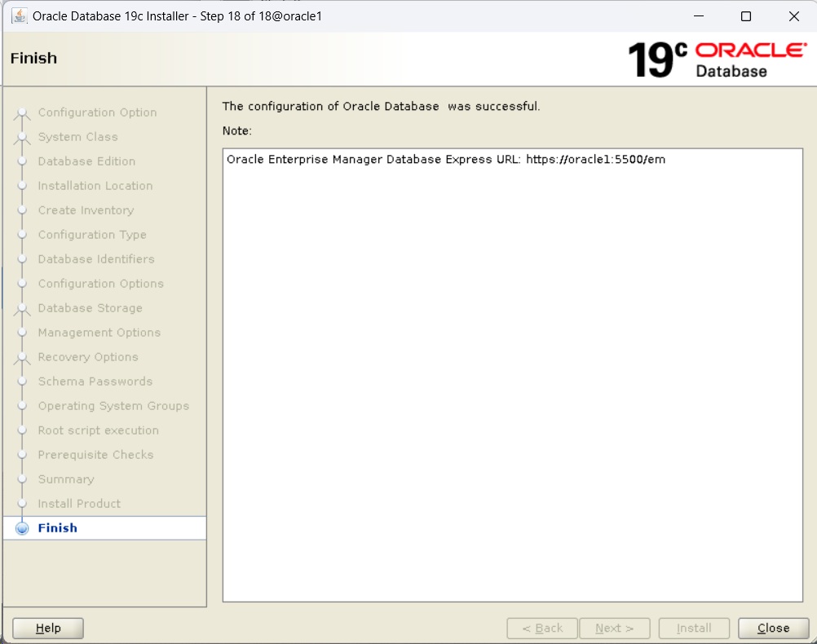
Task: Click the Java icon in title bar
Action: (20, 16)
